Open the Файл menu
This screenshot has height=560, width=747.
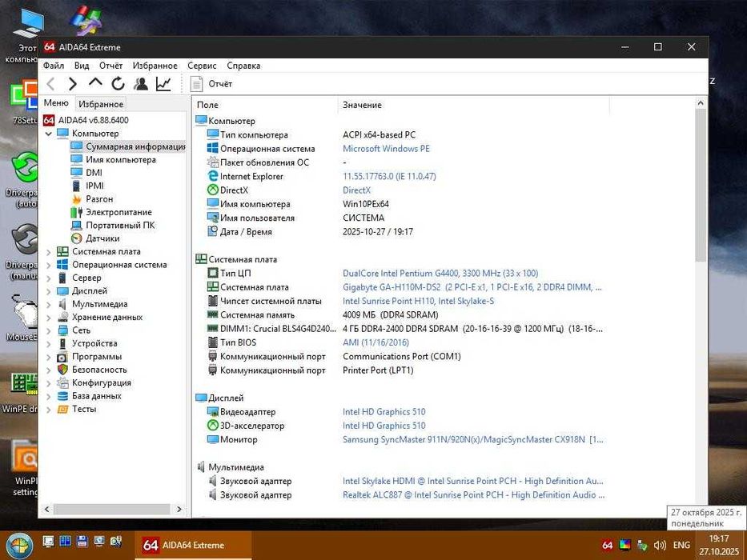tap(54, 66)
